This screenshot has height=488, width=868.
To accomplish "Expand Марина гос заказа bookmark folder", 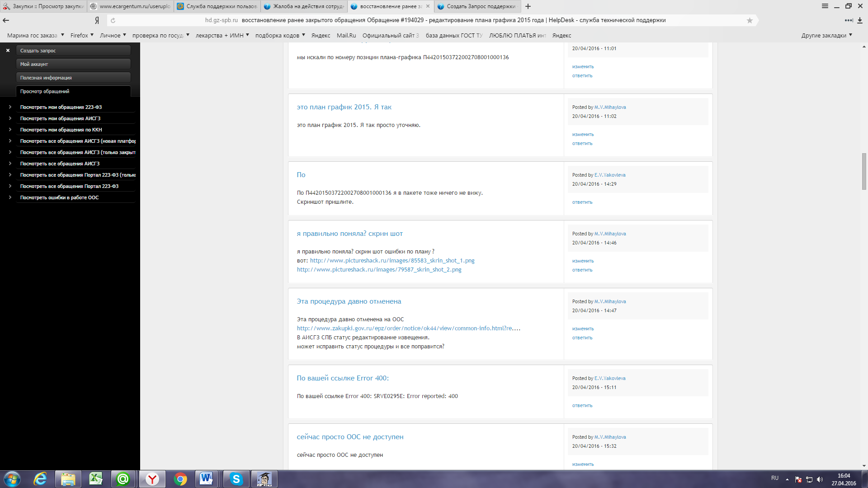I will 36,35.
